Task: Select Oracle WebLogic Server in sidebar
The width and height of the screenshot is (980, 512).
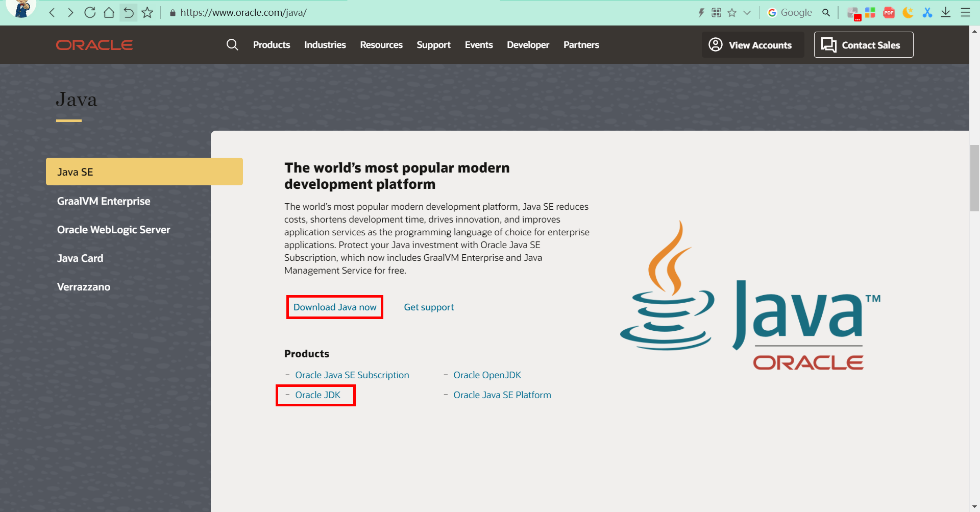Action: tap(114, 230)
